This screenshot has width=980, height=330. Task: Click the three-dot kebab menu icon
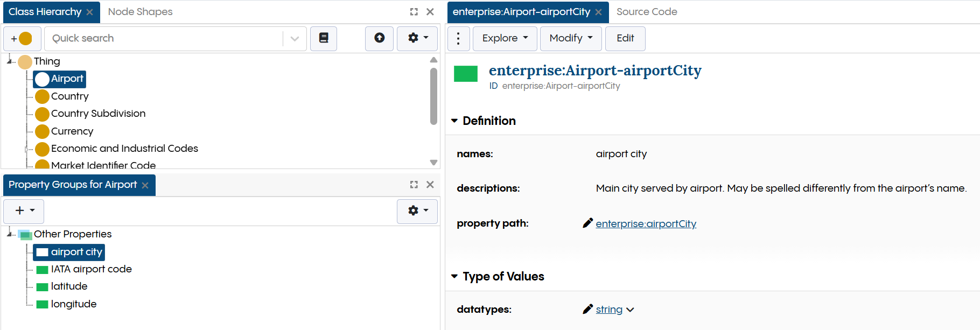pyautogui.click(x=458, y=38)
